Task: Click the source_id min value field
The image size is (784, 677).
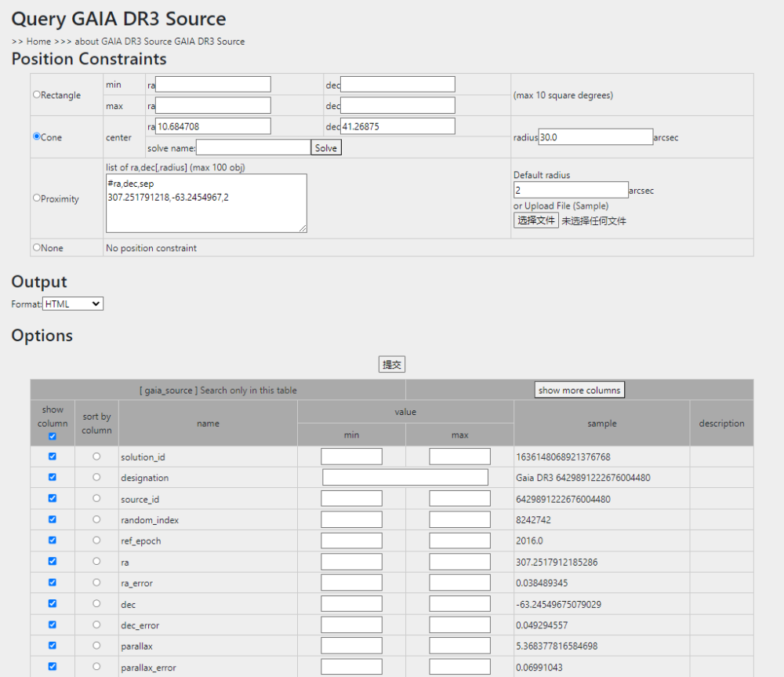Action: pyautogui.click(x=351, y=498)
